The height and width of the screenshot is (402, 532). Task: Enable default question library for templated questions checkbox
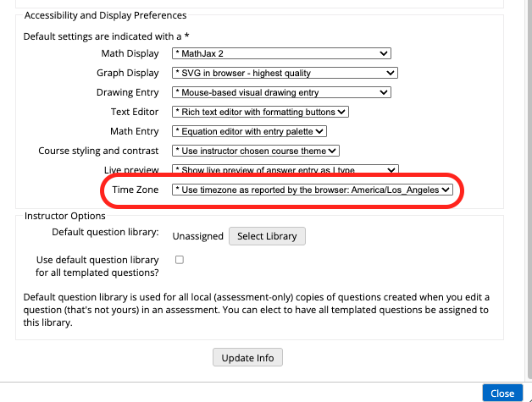tap(180, 260)
